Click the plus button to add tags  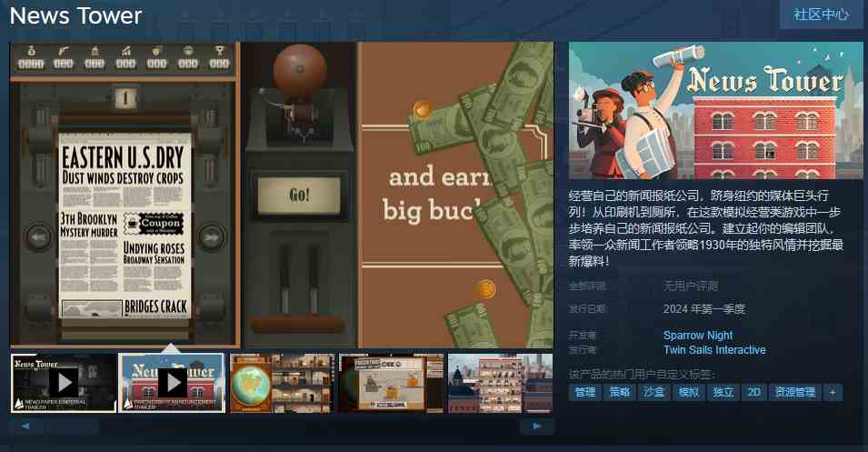tap(833, 392)
